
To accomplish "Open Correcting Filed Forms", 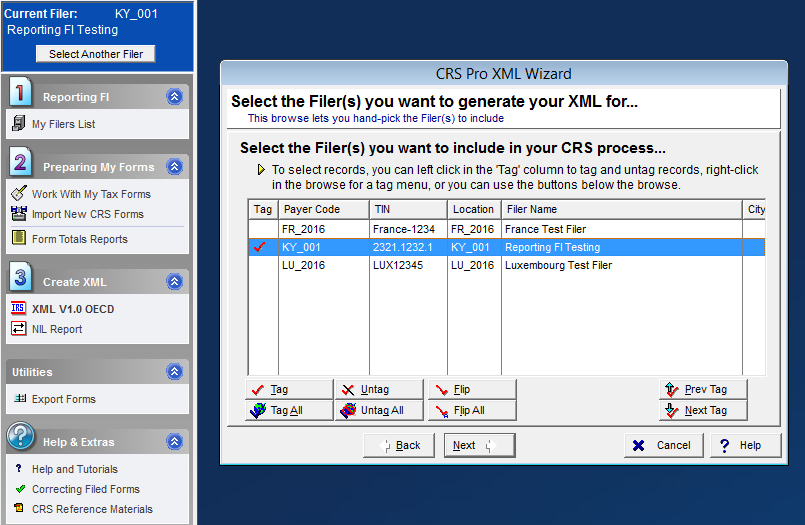I will pos(86,489).
